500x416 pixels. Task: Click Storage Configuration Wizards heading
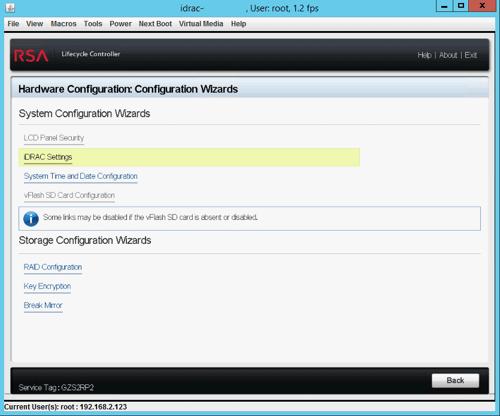[85, 240]
